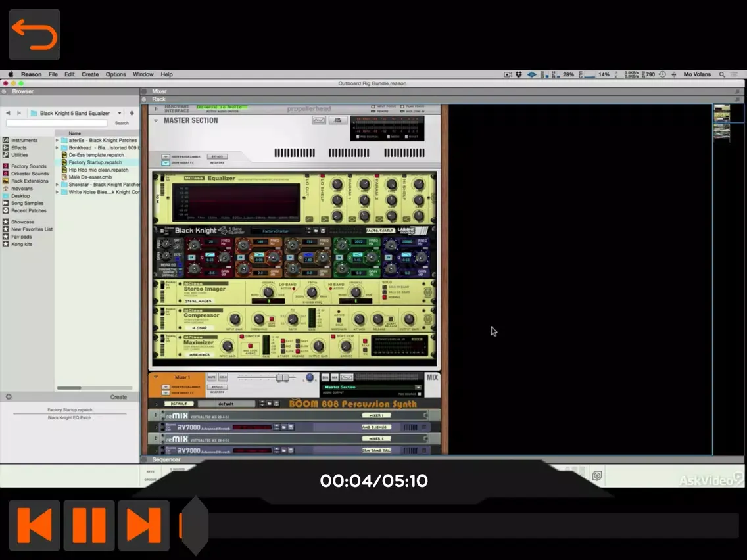Open Orkester Sounds location

pyautogui.click(x=30, y=174)
